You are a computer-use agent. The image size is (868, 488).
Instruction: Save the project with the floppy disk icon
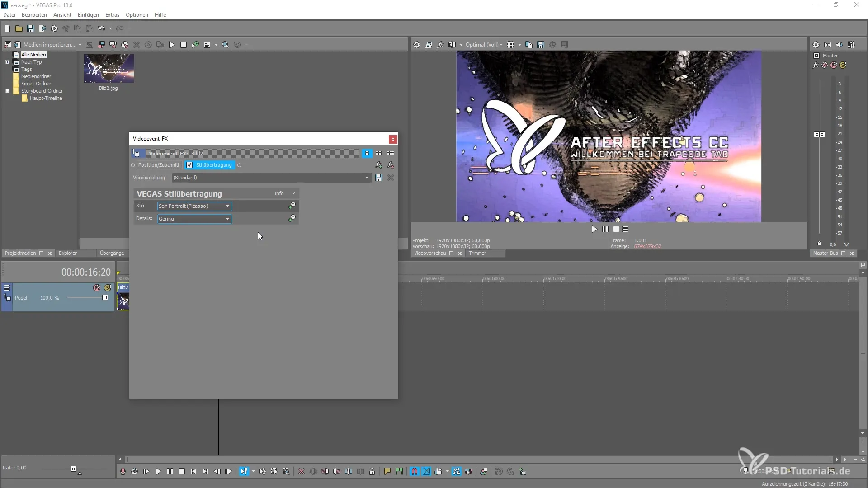[x=31, y=28]
